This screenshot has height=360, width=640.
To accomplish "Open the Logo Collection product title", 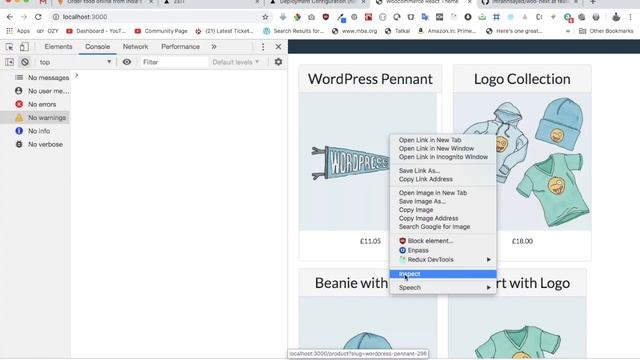I will pyautogui.click(x=522, y=79).
